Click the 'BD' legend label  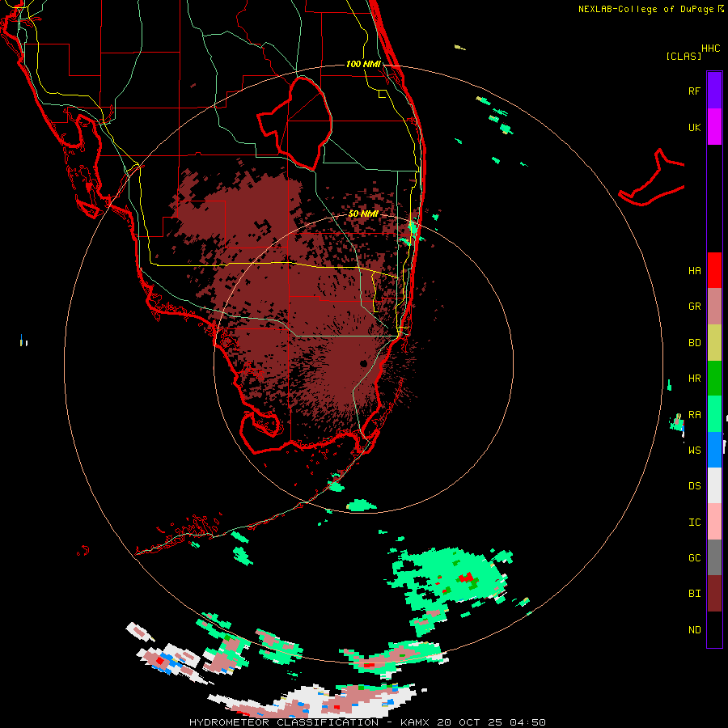coord(694,343)
